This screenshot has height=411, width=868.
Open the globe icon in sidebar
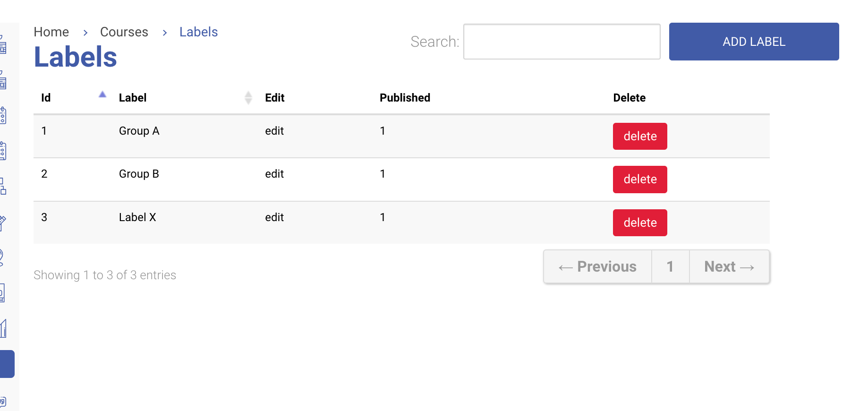2,258
